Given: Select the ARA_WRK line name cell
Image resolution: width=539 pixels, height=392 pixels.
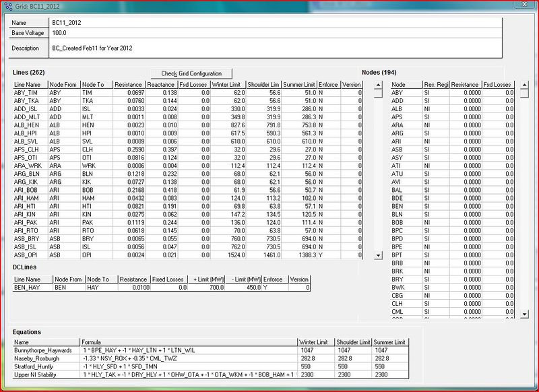Looking at the screenshot, I should click(30, 166).
